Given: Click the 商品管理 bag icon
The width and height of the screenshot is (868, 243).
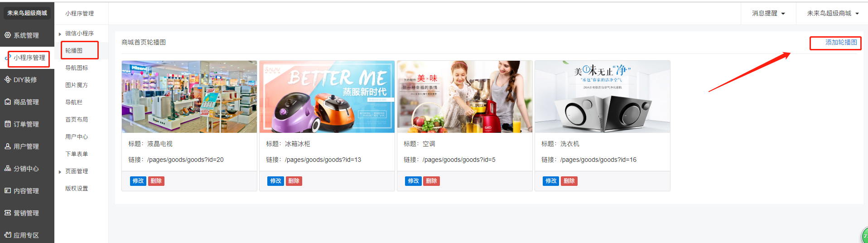Looking at the screenshot, I should [8, 102].
